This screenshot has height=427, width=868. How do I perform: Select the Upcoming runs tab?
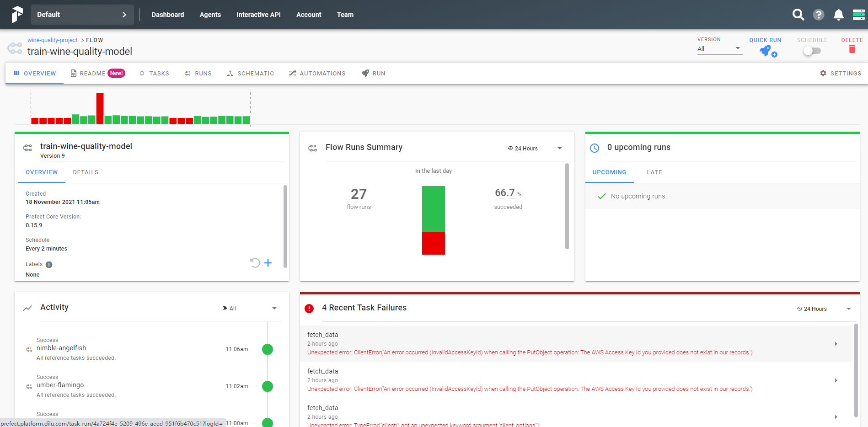610,172
